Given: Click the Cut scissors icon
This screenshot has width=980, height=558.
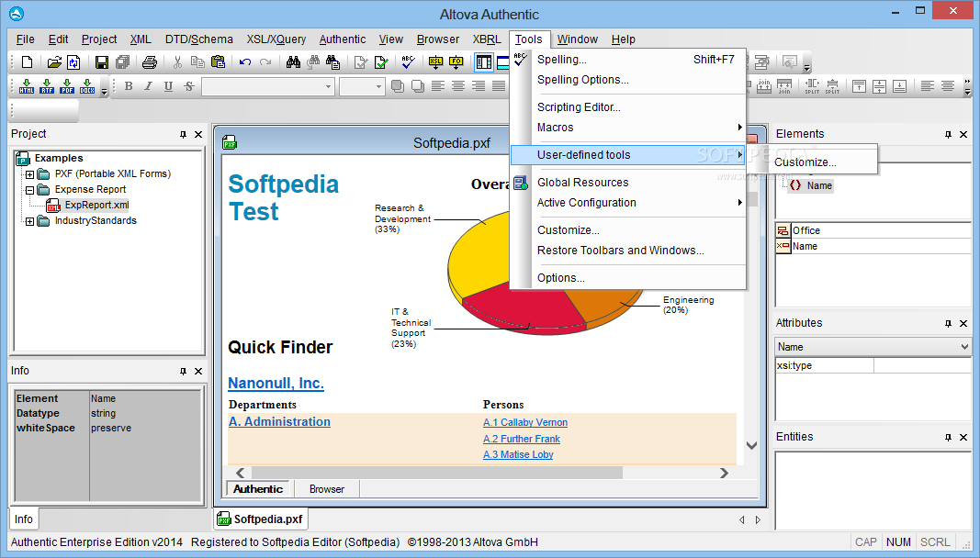Looking at the screenshot, I should click(x=177, y=61).
